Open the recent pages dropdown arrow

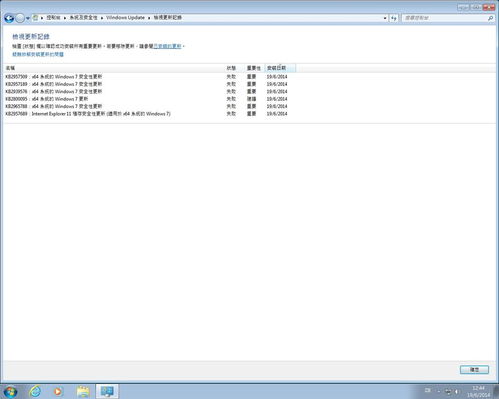(x=28, y=18)
